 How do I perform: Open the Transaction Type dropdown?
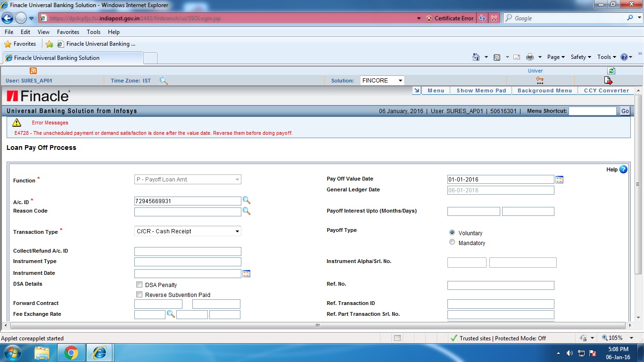click(x=238, y=231)
